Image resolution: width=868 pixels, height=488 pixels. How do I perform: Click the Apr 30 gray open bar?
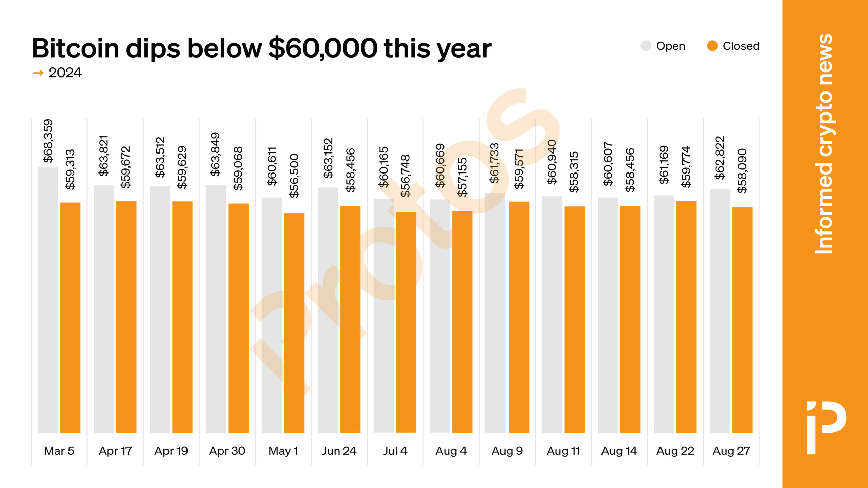click(x=216, y=309)
